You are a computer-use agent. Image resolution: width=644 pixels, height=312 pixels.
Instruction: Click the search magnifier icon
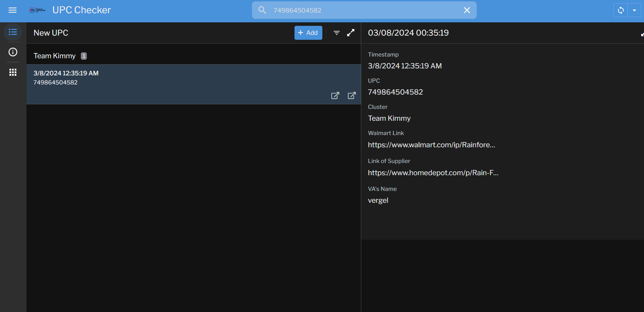tap(262, 10)
